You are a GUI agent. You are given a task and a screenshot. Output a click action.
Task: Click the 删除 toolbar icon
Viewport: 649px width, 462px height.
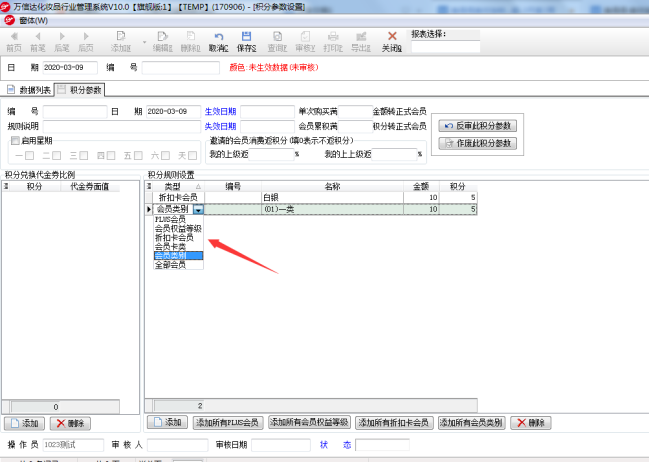click(x=190, y=42)
